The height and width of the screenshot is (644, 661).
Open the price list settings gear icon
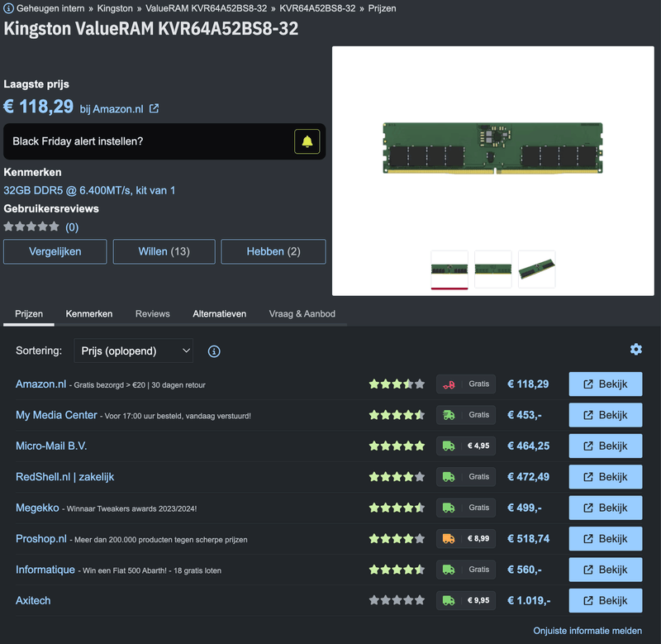tap(635, 350)
